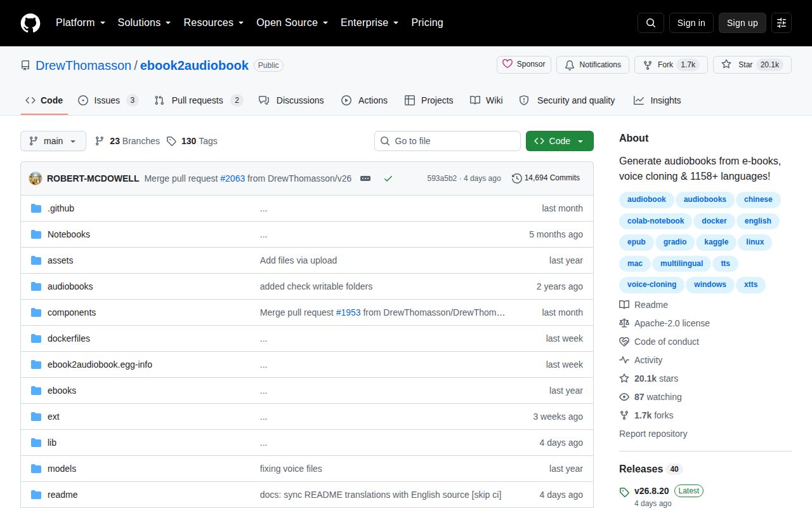Expand the Platform menu

[x=79, y=23]
